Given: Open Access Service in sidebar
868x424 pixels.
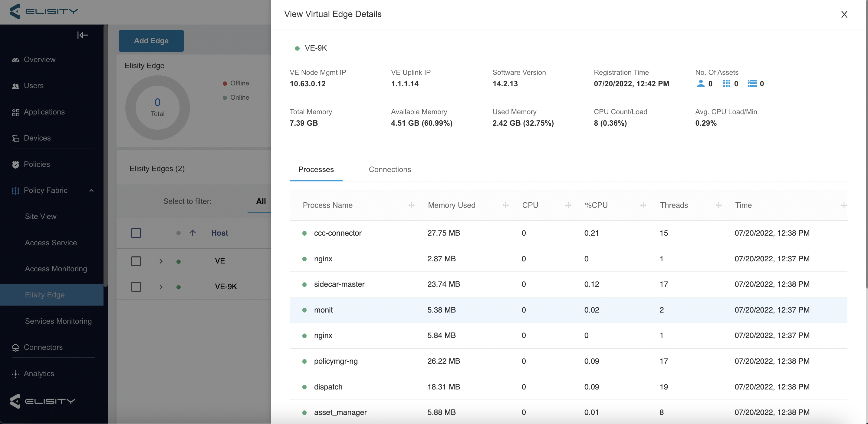Looking at the screenshot, I should click(x=51, y=243).
